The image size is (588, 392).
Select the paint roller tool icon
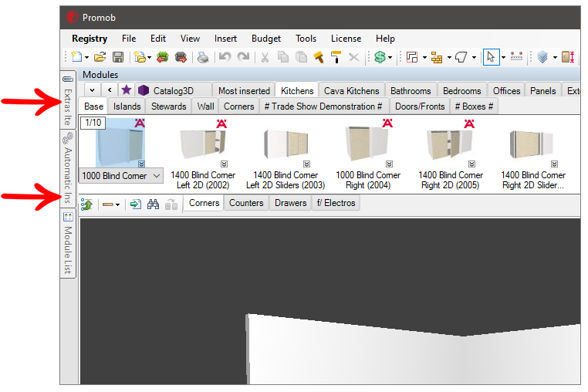[336, 57]
